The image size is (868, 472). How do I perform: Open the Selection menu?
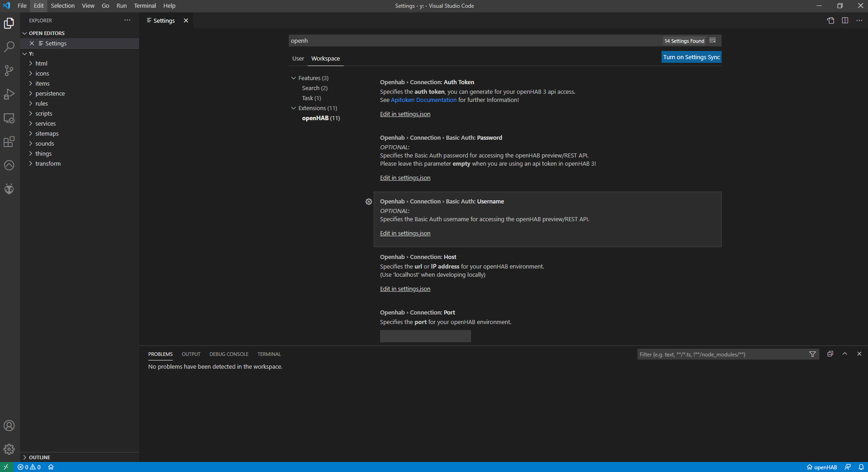coord(63,6)
